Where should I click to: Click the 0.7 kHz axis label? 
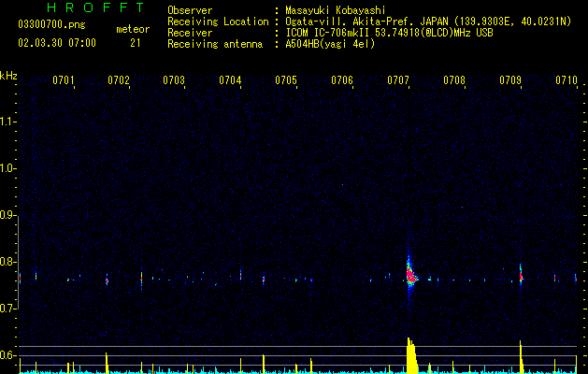coord(7,309)
